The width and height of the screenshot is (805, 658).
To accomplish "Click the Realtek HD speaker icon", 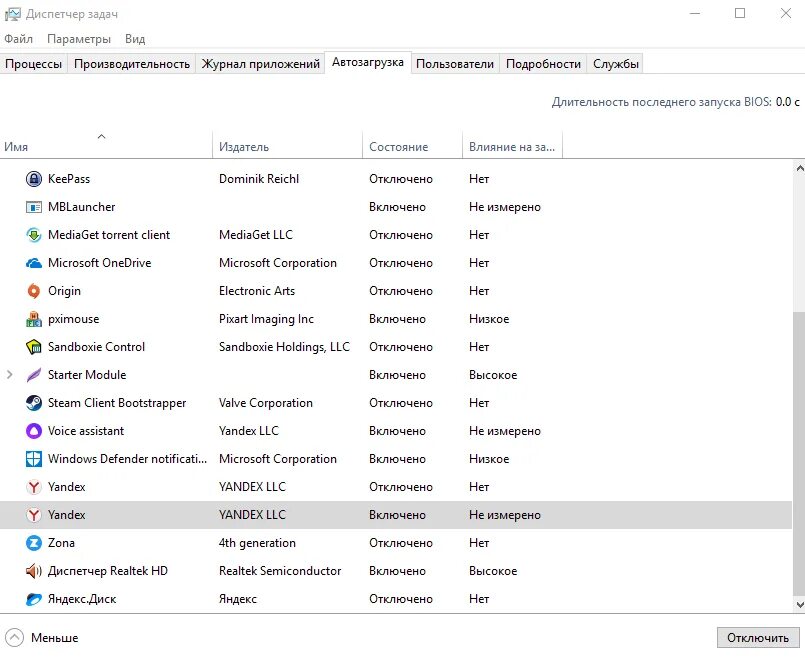I will click(34, 571).
